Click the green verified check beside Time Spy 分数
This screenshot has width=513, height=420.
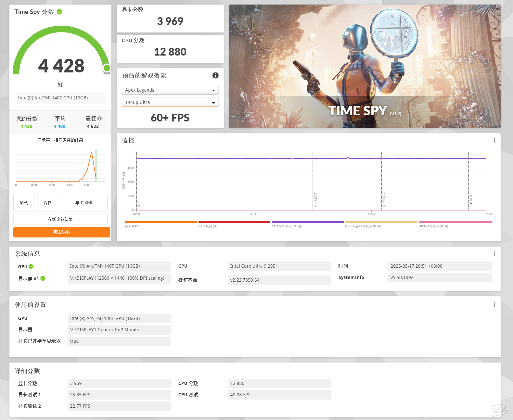59,12
